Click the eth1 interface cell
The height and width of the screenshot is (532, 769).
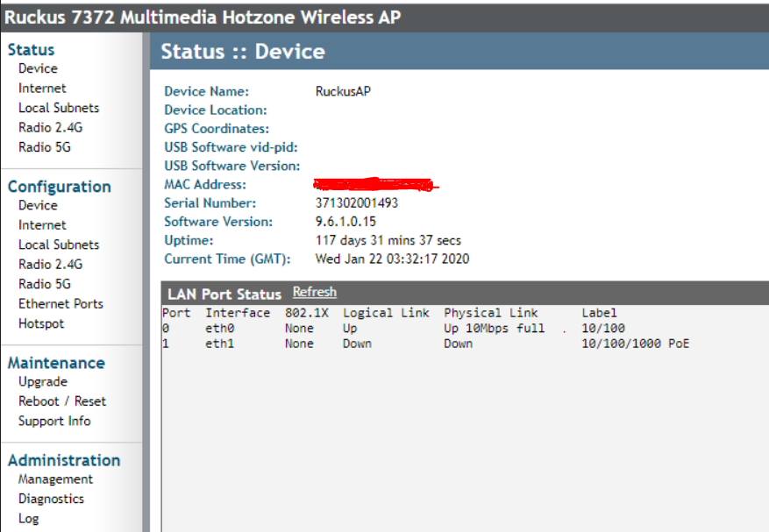[x=220, y=344]
